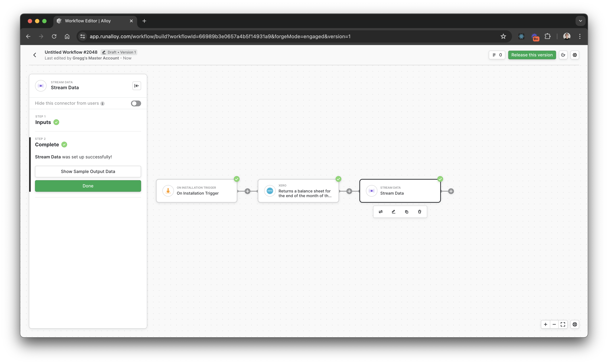Click the green Done button

point(88,186)
